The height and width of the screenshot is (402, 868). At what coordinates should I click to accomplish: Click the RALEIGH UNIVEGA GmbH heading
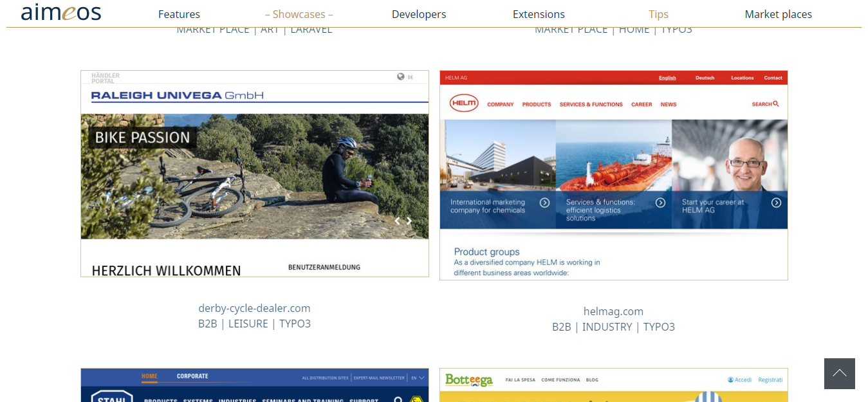pos(178,96)
